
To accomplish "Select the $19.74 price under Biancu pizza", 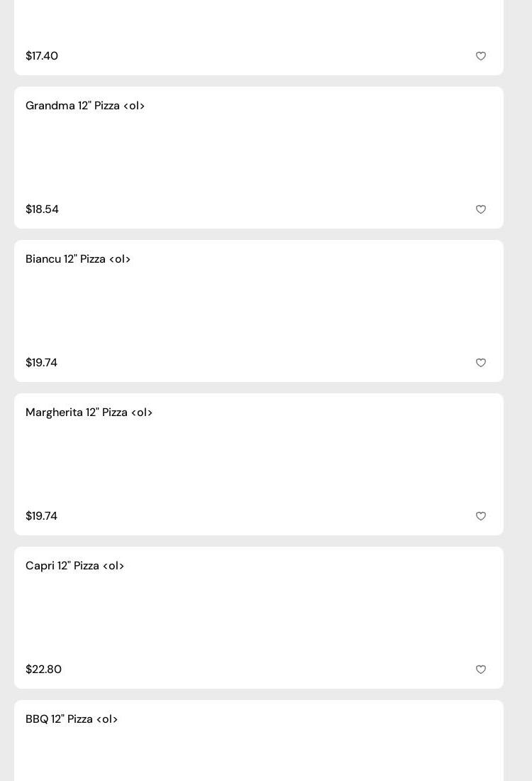I will click(x=41, y=363).
